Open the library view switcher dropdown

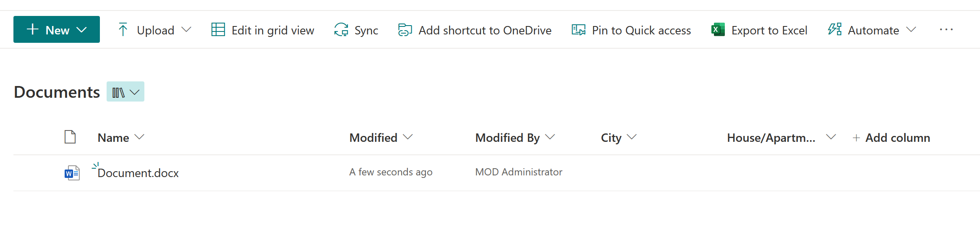click(125, 91)
